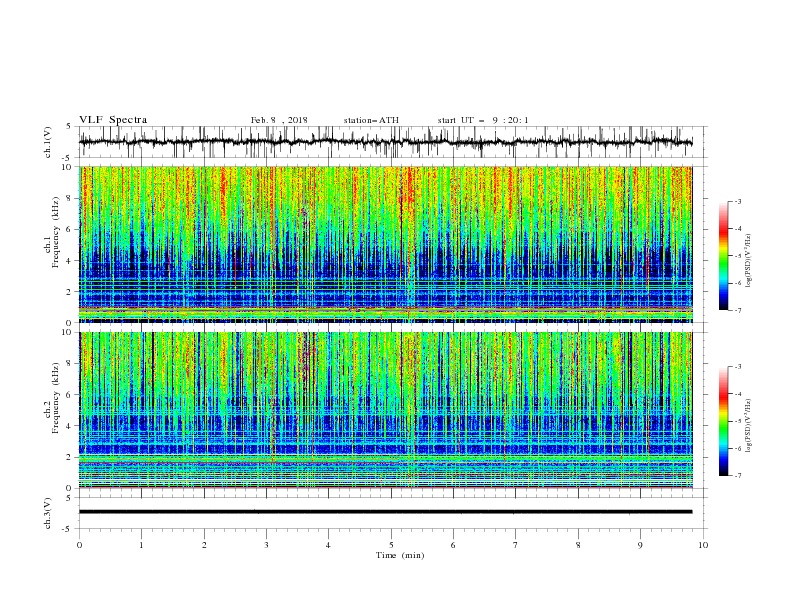Click the "4" kHz tick on ch.2 spectrogram

[x=70, y=426]
